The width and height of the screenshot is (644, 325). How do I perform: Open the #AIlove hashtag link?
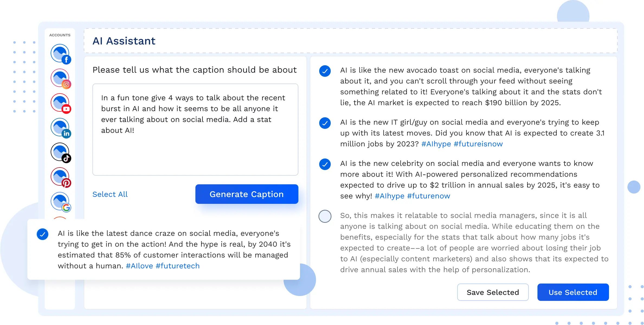point(139,266)
